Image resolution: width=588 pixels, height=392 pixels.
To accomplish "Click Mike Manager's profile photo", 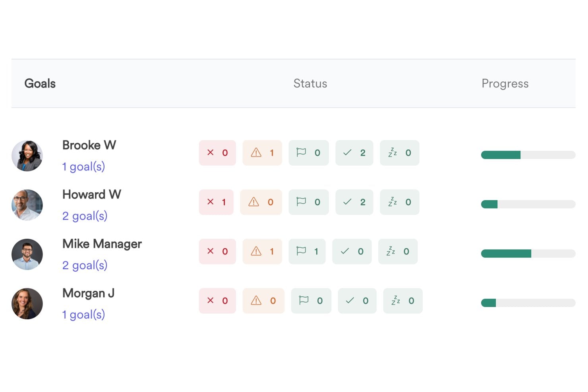I will [27, 254].
